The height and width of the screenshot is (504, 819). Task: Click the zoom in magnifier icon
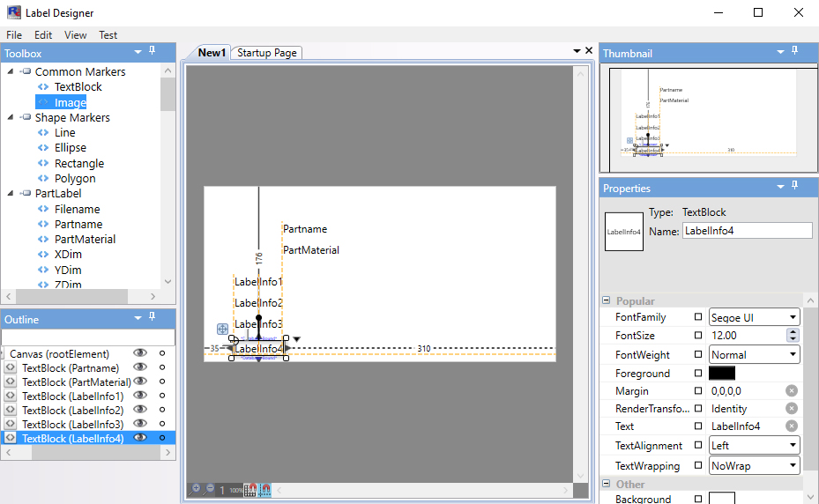(x=195, y=489)
